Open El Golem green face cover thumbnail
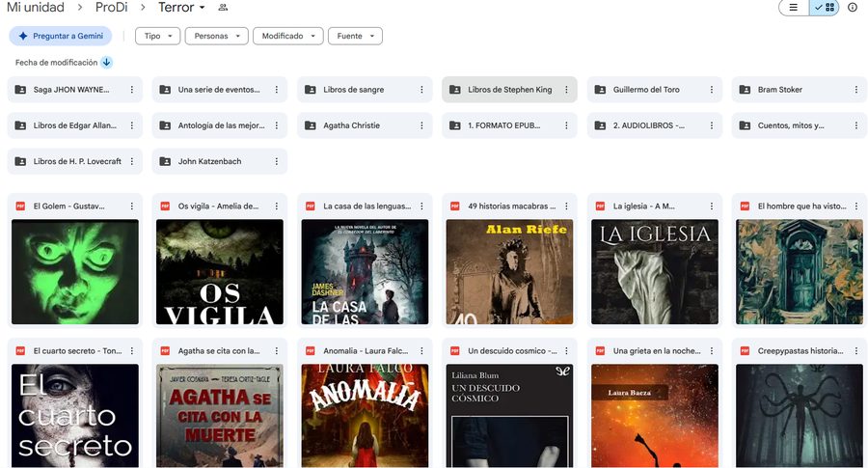Screen dimensions: 868x468 coord(75,272)
